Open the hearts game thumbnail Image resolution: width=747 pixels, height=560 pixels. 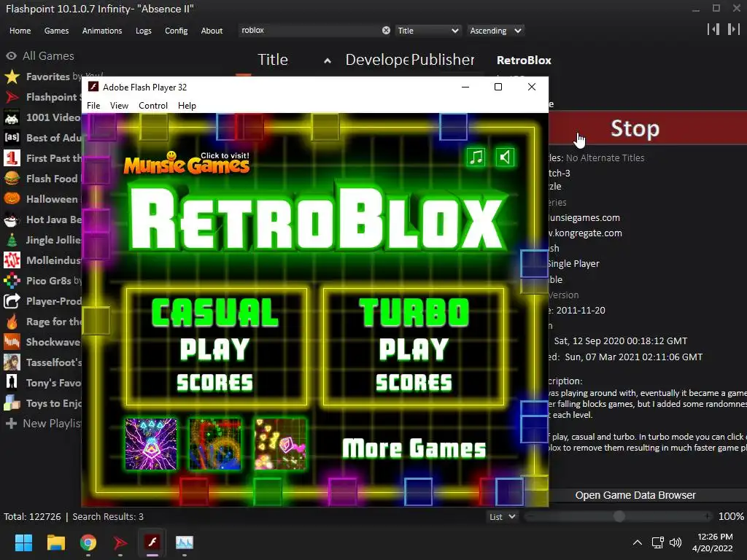[x=280, y=444]
